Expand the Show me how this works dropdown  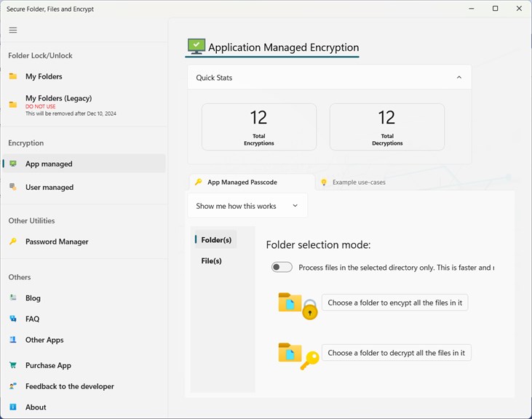(247, 206)
